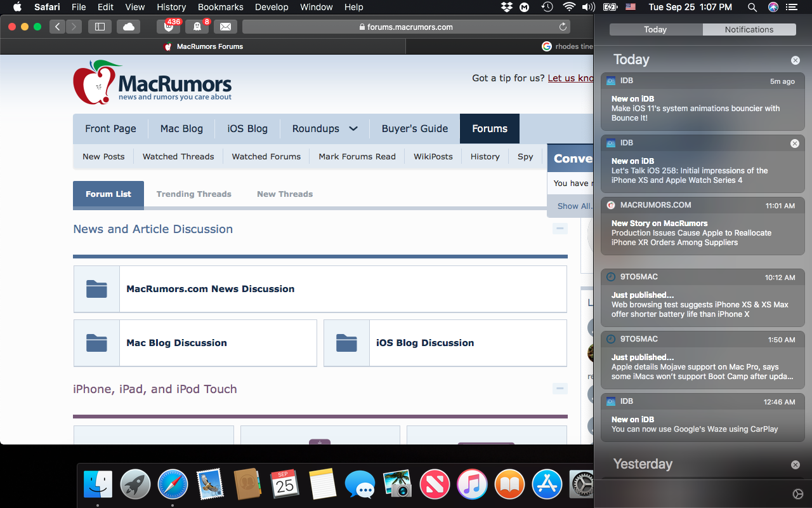The image size is (812, 508).
Task: Open Notification Center settings gear
Action: click(798, 494)
